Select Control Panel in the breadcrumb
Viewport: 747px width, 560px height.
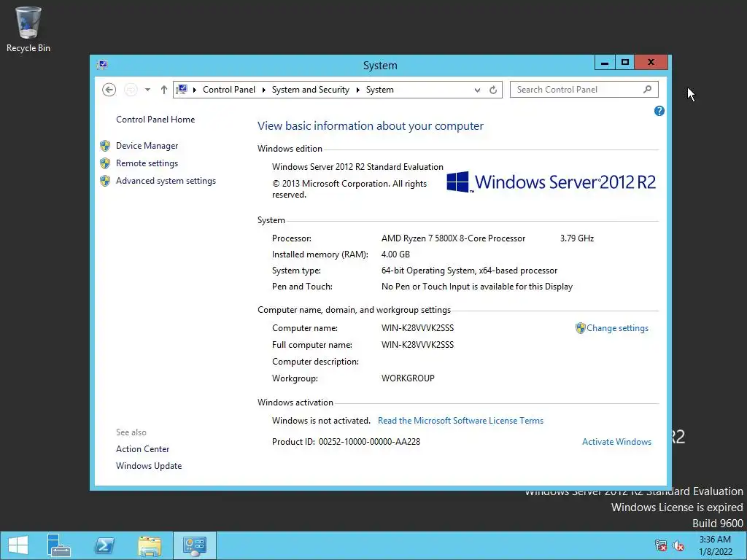click(x=228, y=90)
